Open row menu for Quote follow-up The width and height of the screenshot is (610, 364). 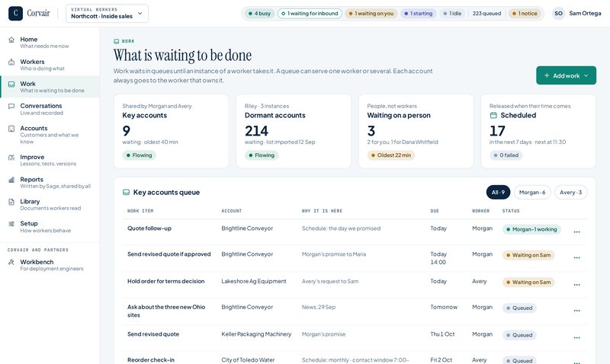pyautogui.click(x=577, y=232)
